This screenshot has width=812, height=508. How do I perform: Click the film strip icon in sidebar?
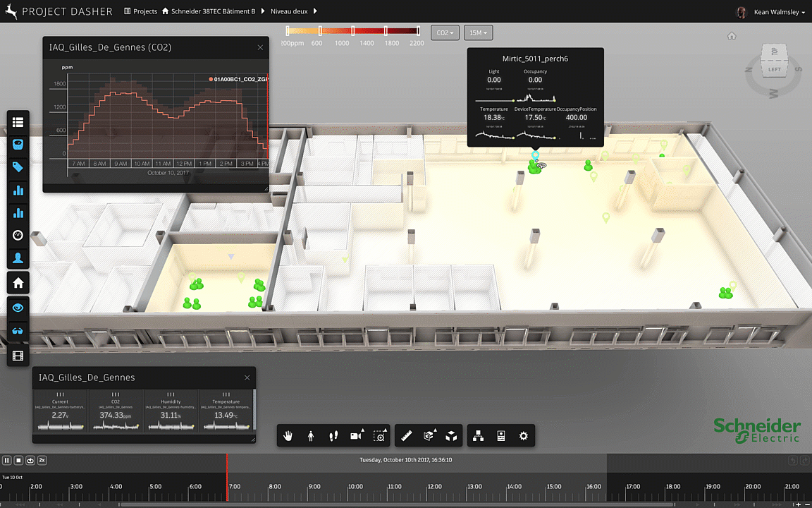point(18,356)
